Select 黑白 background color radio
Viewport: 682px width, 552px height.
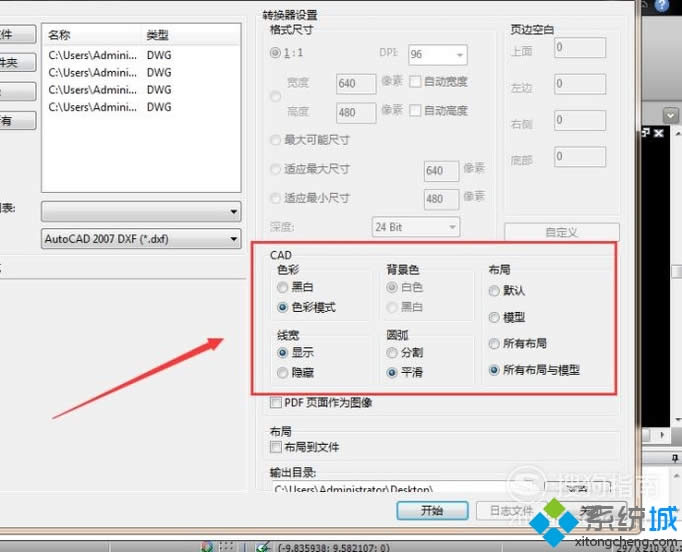click(x=392, y=308)
